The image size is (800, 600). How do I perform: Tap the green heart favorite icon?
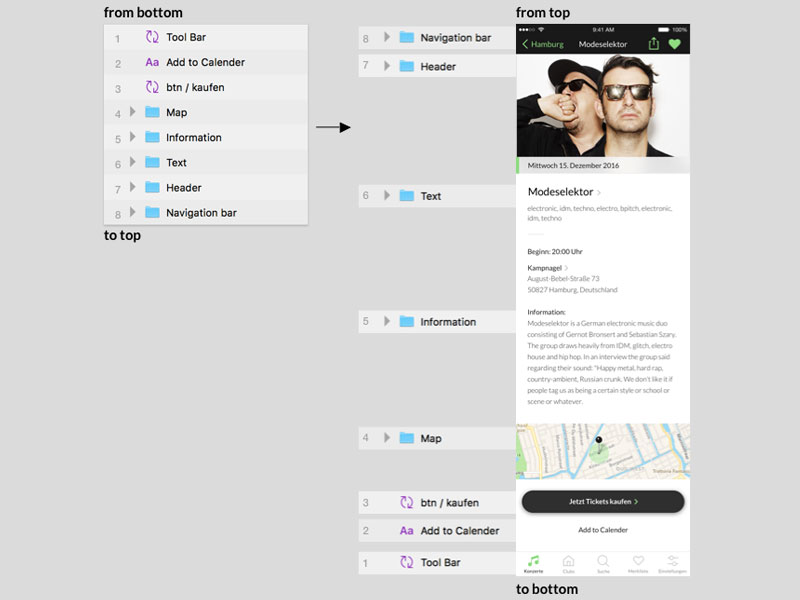click(675, 44)
